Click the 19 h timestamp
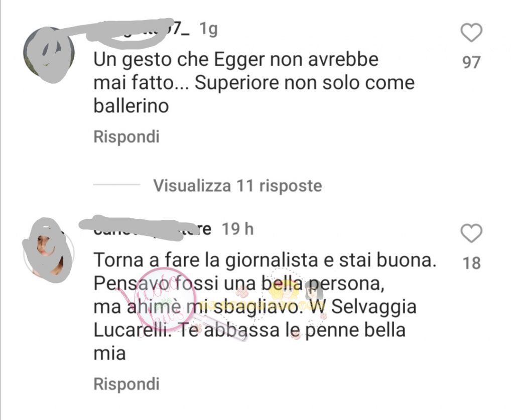Image resolution: width=514 pixels, height=420 pixels. (x=238, y=229)
